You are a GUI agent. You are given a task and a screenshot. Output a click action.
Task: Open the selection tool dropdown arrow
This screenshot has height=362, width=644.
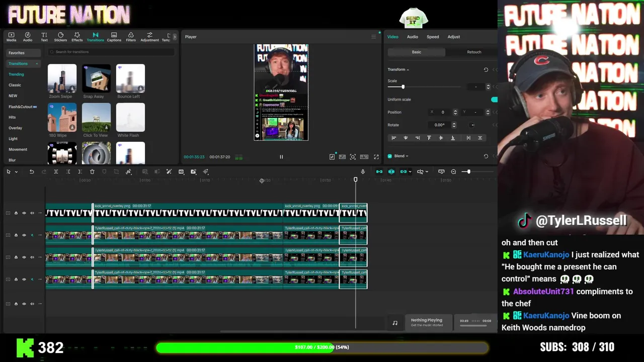click(x=16, y=172)
